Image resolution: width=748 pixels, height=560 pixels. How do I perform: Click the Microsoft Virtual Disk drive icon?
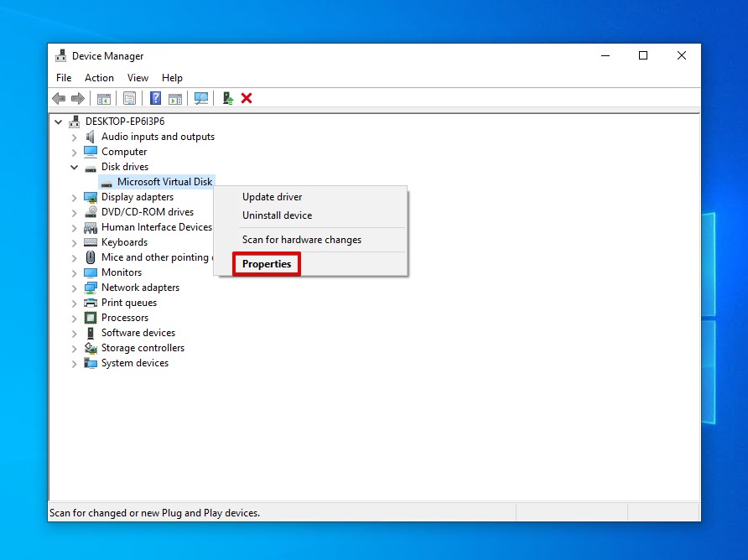(x=106, y=183)
